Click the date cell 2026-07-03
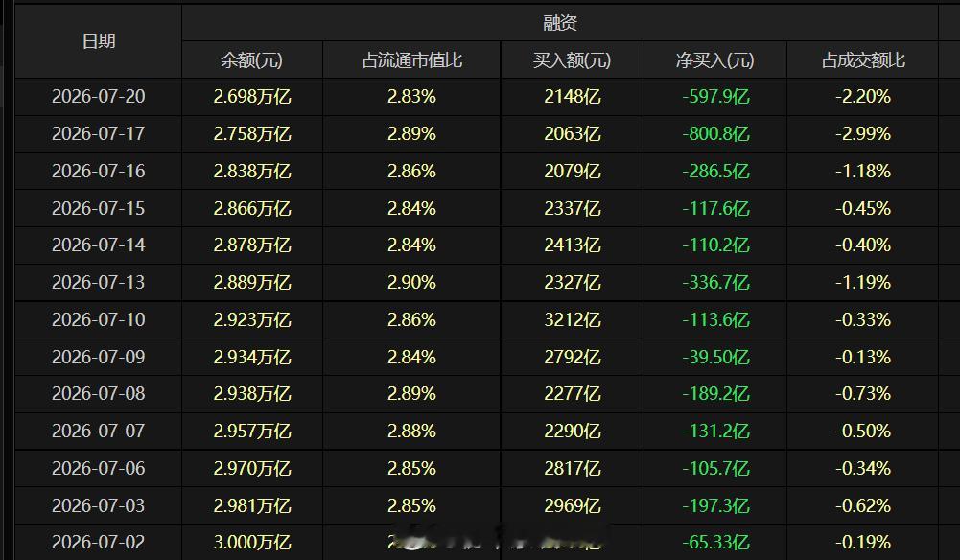960x560 pixels. [x=99, y=505]
